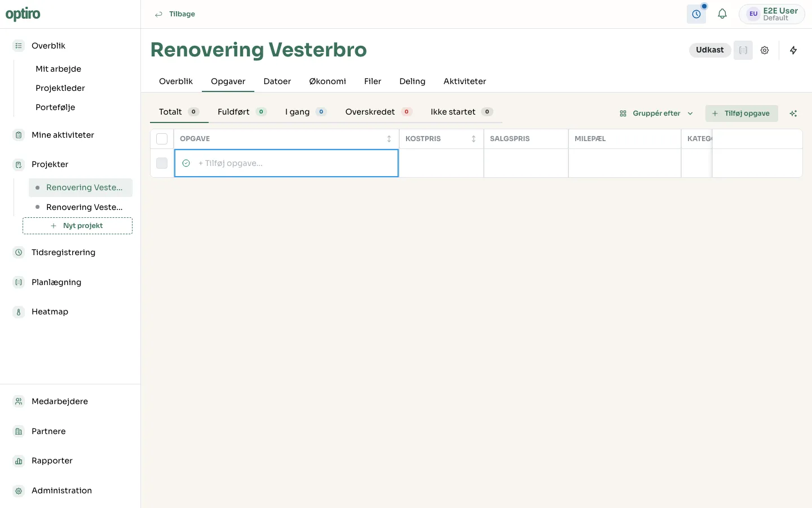812x508 pixels.
Task: Click the Nyt projekt button
Action: pos(77,226)
